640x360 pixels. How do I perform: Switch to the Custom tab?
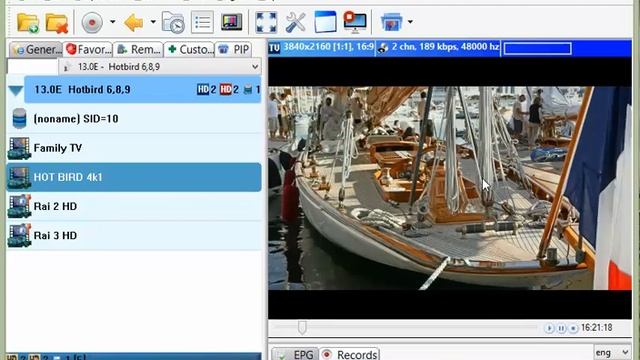point(189,49)
